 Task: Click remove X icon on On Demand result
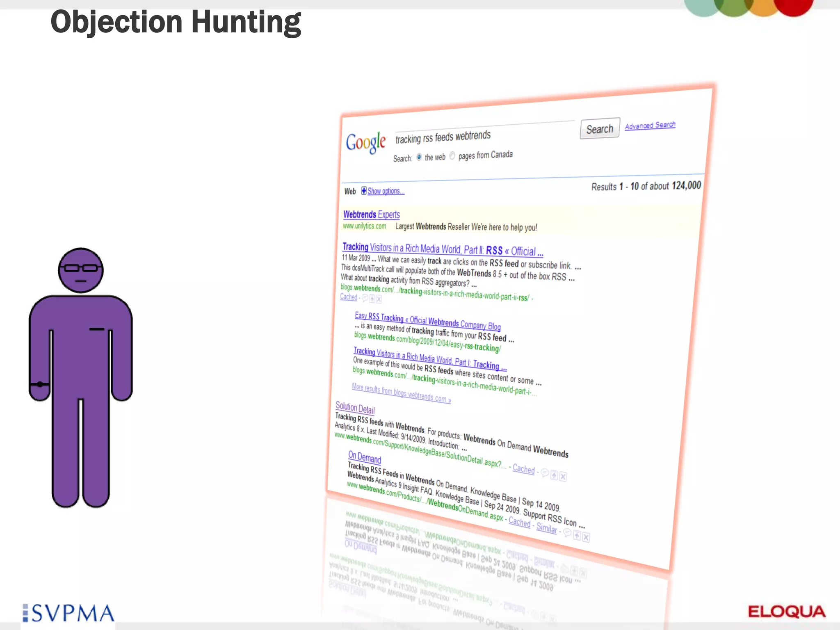pos(586,537)
